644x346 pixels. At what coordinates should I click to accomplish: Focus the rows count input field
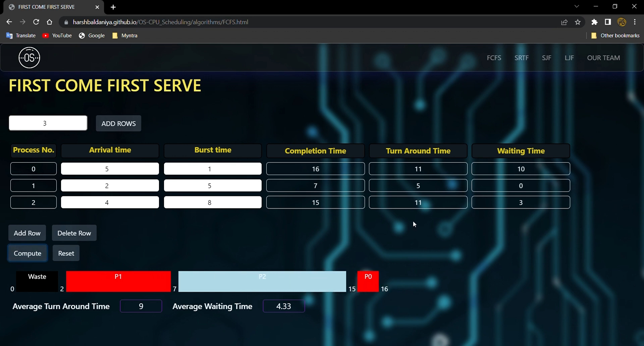48,123
